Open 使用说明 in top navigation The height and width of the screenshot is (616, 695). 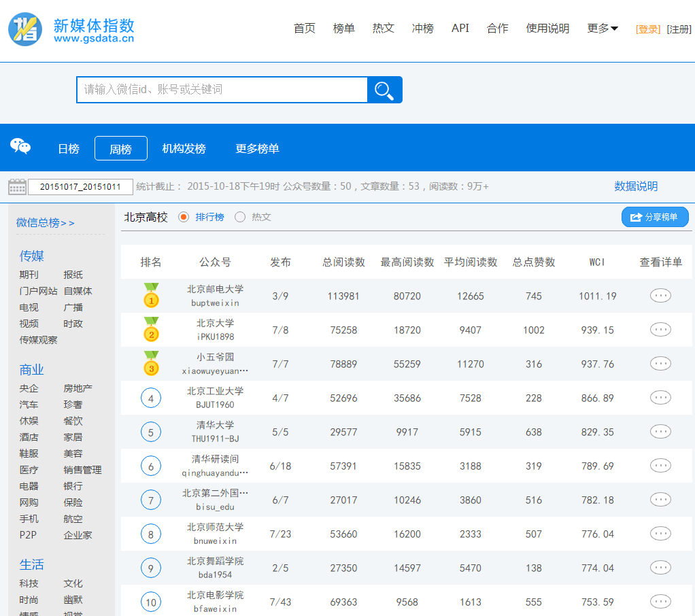tap(547, 29)
